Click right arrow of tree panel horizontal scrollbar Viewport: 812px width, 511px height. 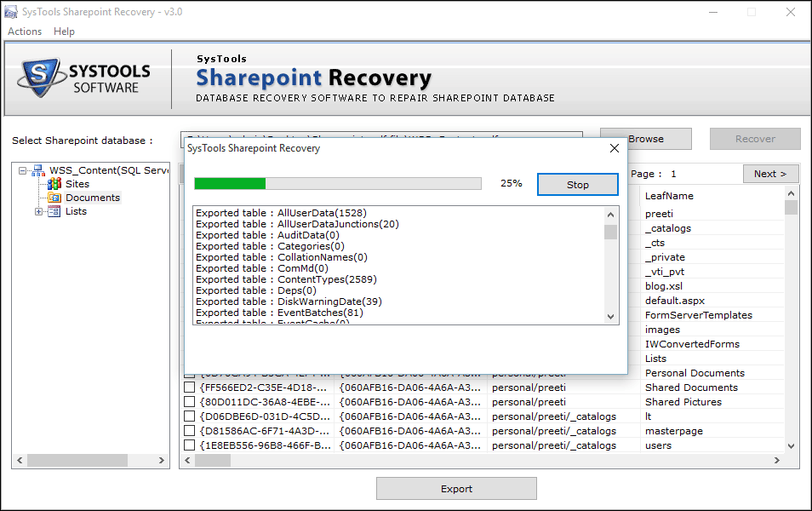pos(161,460)
